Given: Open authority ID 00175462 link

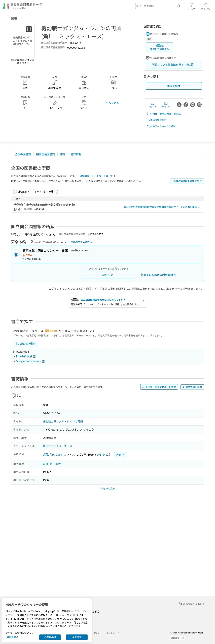Looking at the screenshot, I should (103, 455).
